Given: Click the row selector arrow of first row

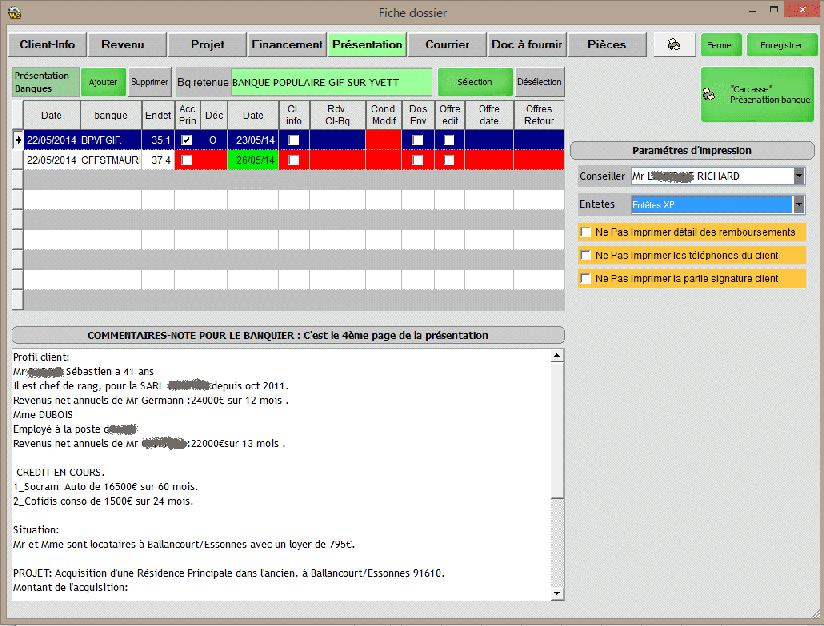Looking at the screenshot, I should point(17,140).
